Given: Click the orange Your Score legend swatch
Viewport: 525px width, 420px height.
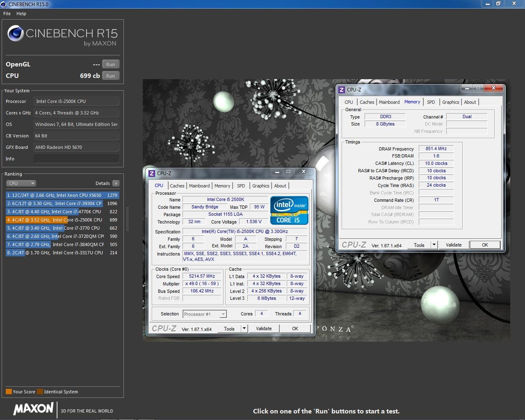Looking at the screenshot, I should pyautogui.click(x=9, y=391).
